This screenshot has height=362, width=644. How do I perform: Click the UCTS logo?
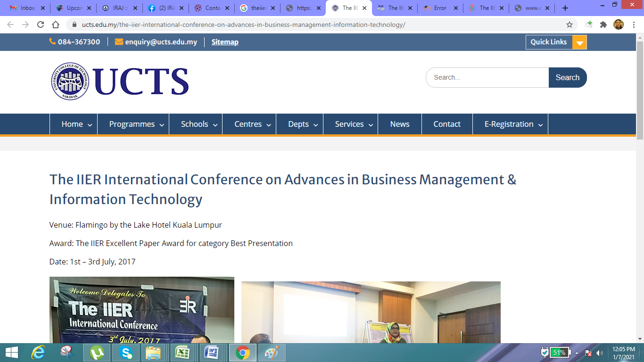coord(120,81)
